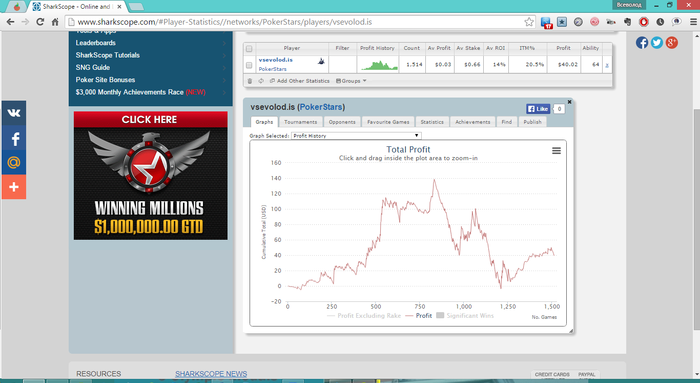Open the SHARKSCOPE NEWS link
700x383 pixels.
click(x=211, y=374)
